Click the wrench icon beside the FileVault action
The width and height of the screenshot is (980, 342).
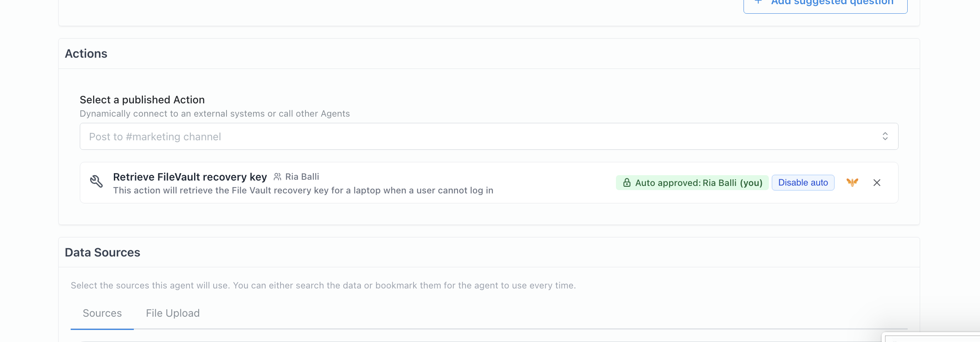coord(96,181)
